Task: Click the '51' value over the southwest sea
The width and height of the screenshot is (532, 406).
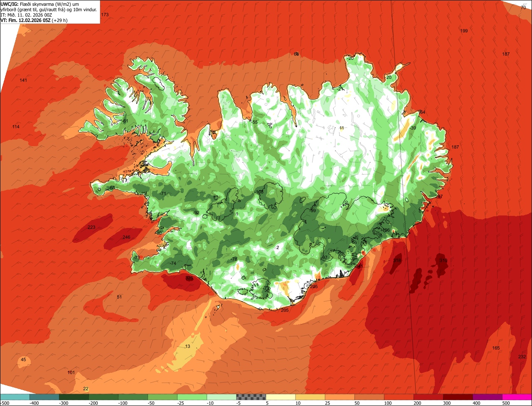Action: pyautogui.click(x=119, y=297)
